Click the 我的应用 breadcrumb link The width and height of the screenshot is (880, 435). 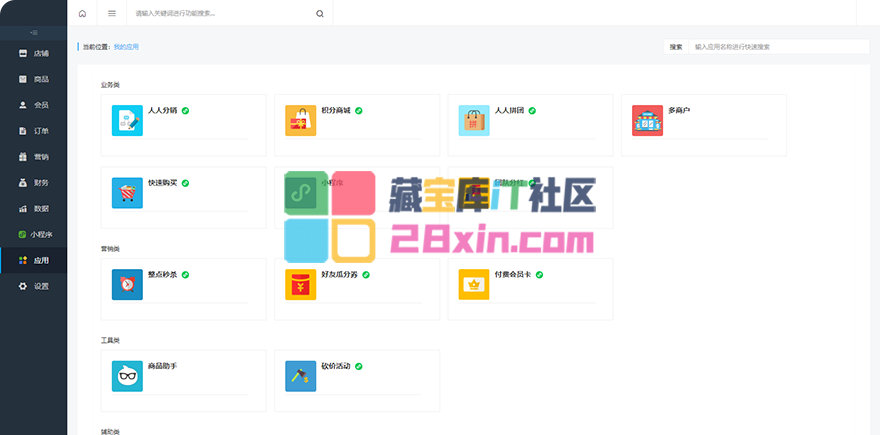[x=126, y=47]
